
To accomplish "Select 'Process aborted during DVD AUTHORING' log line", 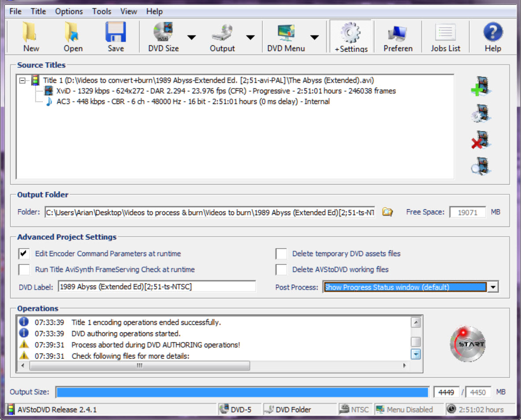I will (156, 345).
